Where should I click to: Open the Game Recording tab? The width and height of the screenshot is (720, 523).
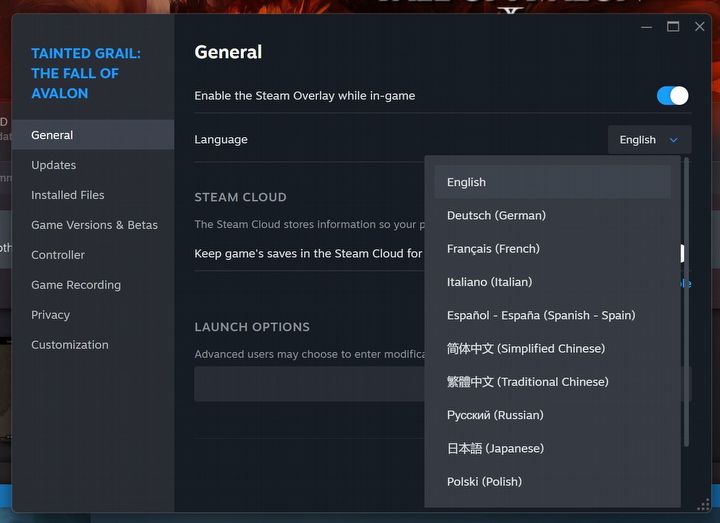point(76,285)
